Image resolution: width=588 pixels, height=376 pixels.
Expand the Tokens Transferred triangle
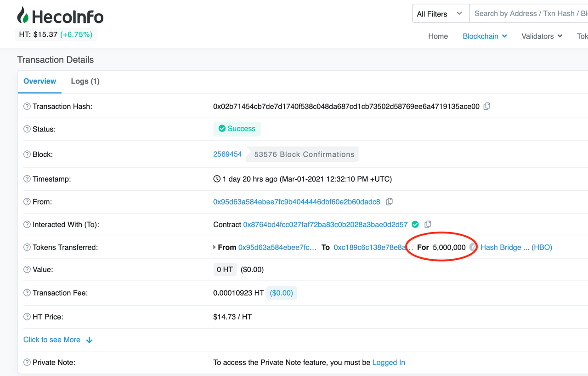click(x=215, y=247)
